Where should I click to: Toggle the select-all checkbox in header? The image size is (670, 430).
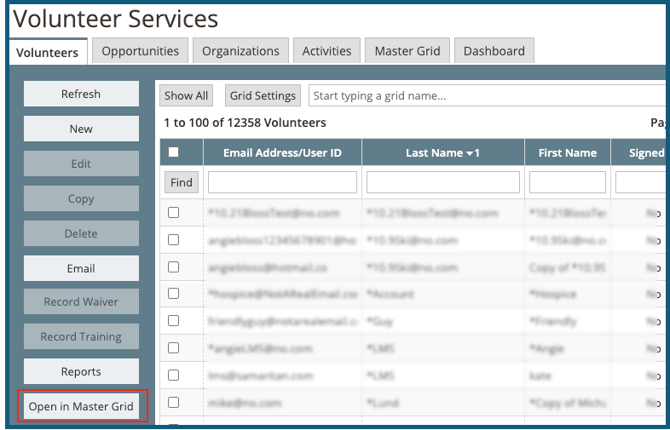[x=174, y=153]
